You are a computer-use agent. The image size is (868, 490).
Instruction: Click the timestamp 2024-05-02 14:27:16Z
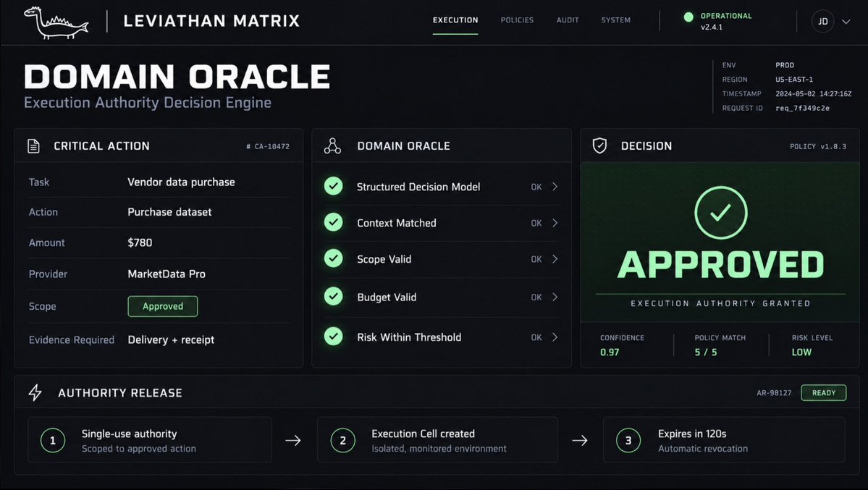(813, 93)
